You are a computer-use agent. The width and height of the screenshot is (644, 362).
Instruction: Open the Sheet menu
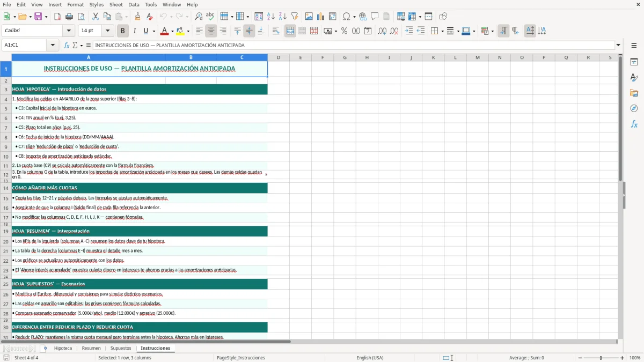pos(116,4)
